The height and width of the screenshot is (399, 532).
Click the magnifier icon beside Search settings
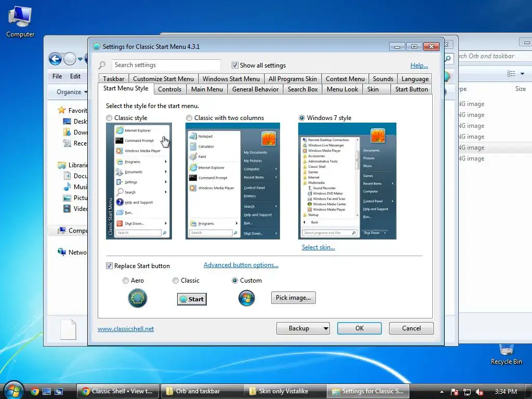[102, 65]
